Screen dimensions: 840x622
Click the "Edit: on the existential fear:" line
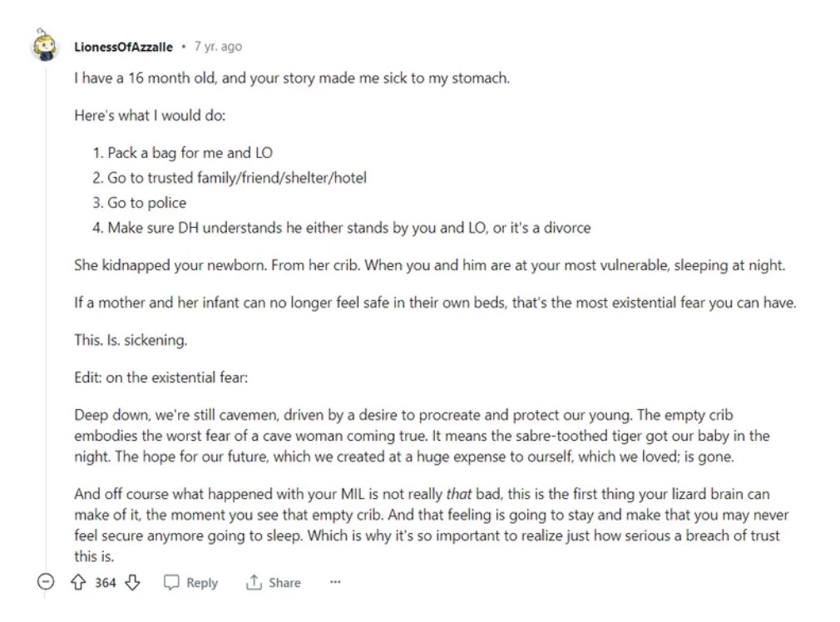click(x=161, y=378)
